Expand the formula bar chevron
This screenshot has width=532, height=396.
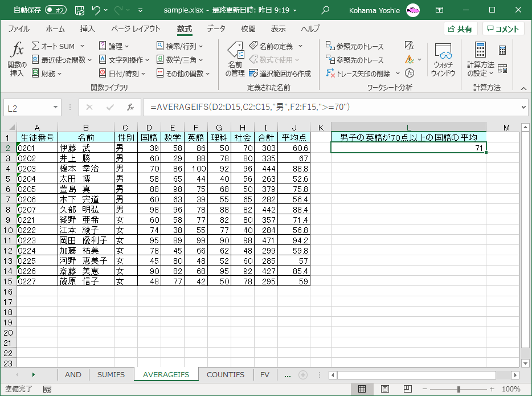click(x=523, y=107)
